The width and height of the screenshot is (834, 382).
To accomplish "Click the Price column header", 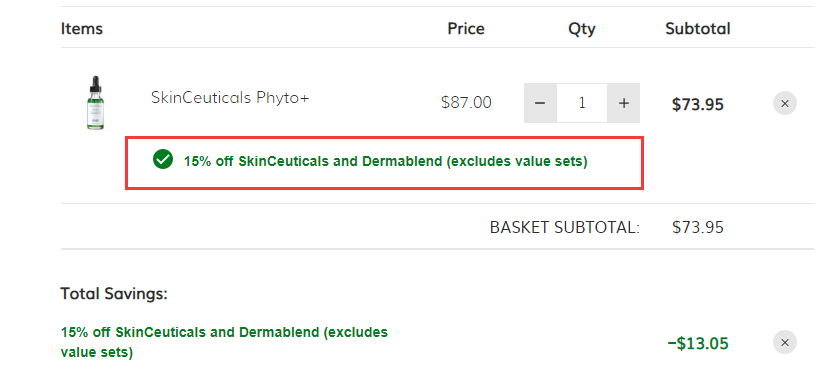I will (x=466, y=28).
